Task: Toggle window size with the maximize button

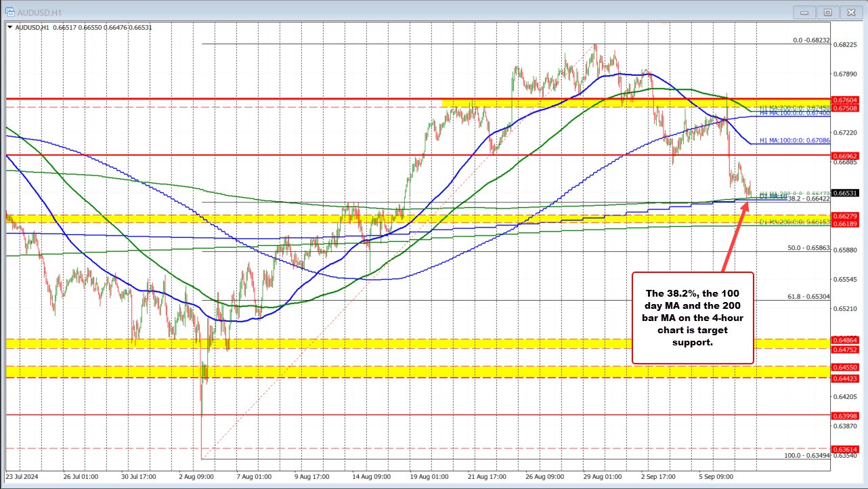Action: tap(828, 12)
